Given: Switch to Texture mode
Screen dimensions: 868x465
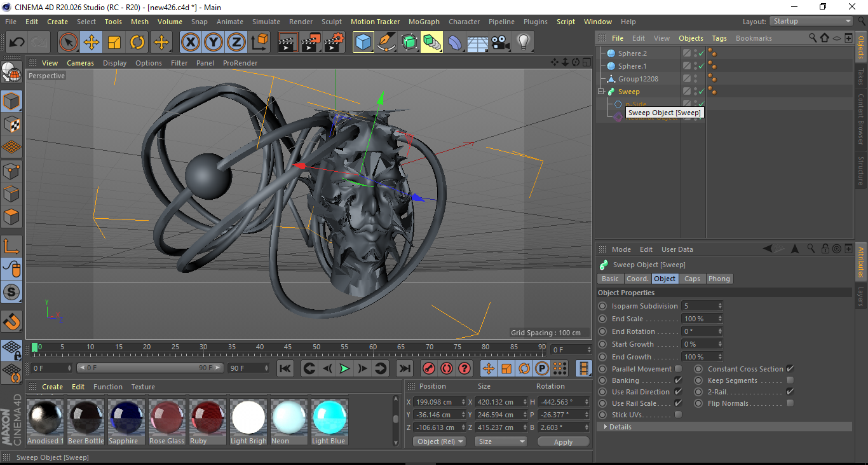Looking at the screenshot, I should 11,124.
